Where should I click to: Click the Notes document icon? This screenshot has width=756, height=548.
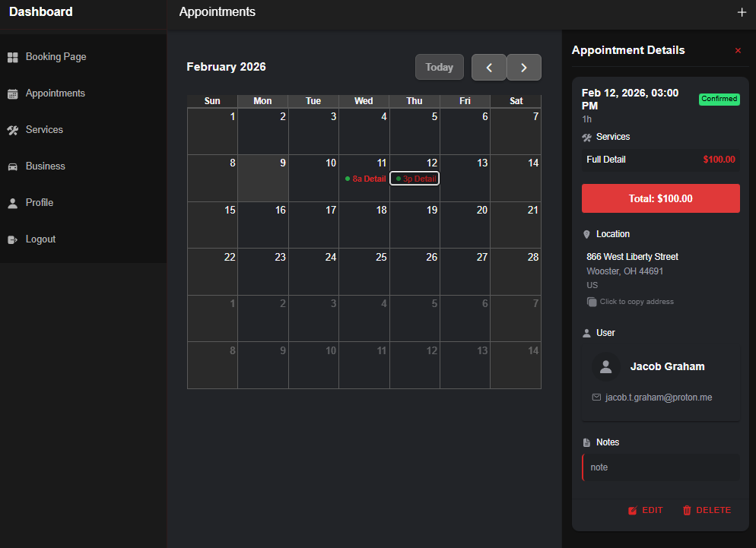(586, 442)
